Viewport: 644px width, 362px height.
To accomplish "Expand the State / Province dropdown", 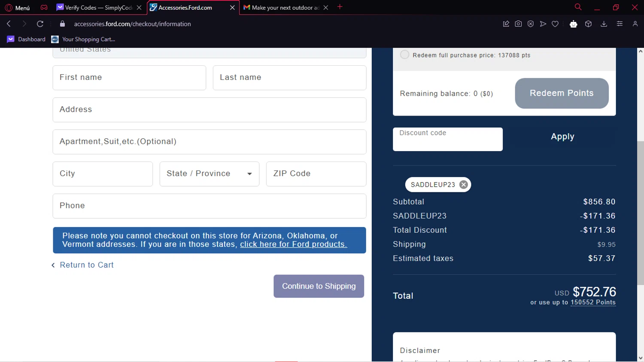I will [x=210, y=174].
